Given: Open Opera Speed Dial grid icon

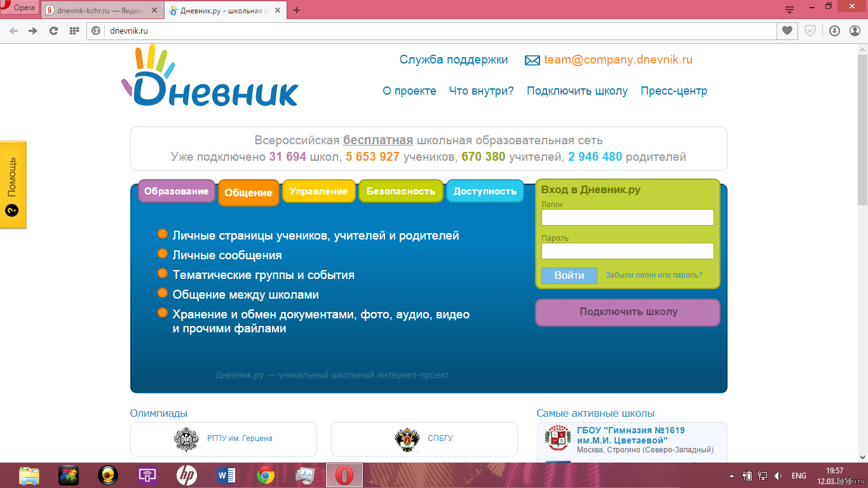Looking at the screenshot, I should 74,30.
